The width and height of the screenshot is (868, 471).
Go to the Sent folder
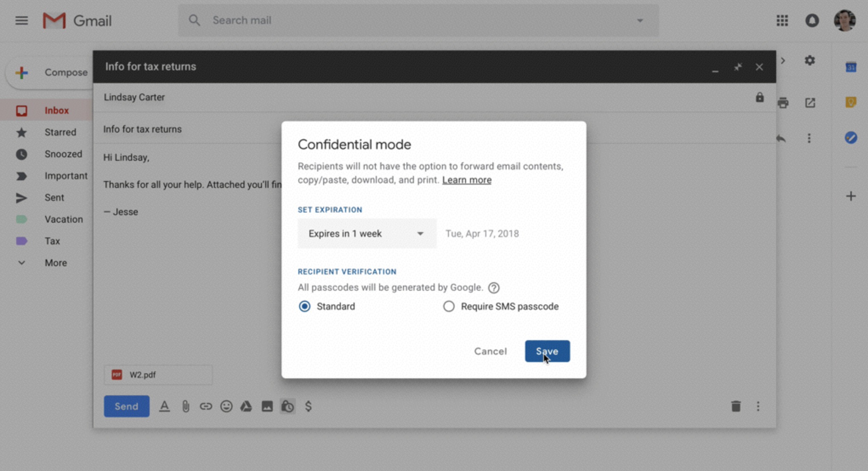click(x=54, y=198)
